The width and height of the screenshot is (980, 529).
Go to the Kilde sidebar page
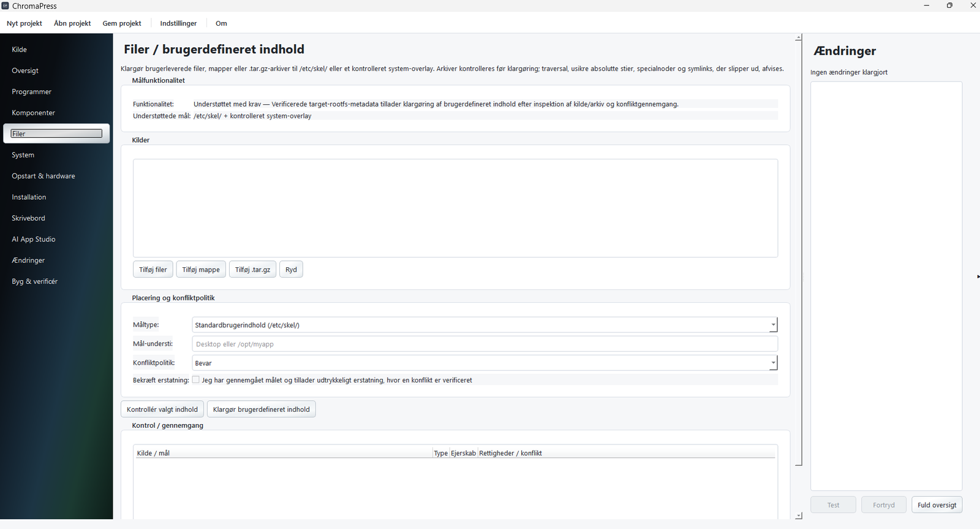pyautogui.click(x=56, y=50)
